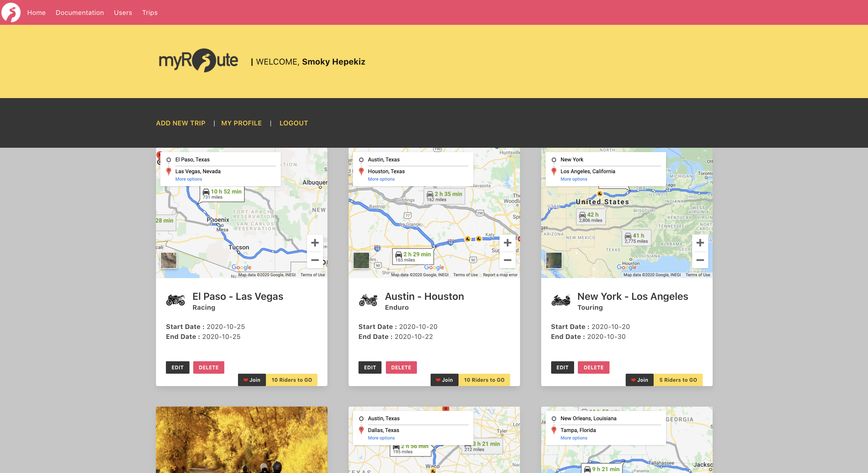Select the 42 h route label
The image size is (868, 473).
(x=591, y=217)
